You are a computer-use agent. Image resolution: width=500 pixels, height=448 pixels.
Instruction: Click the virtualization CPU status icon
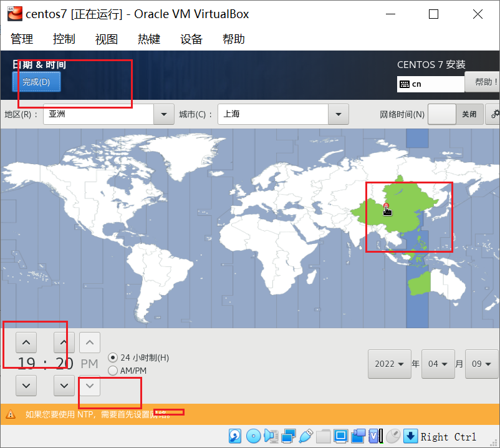(x=375, y=436)
